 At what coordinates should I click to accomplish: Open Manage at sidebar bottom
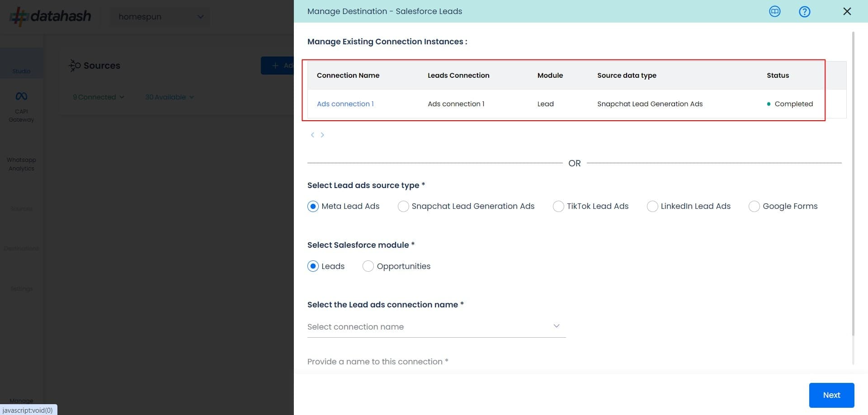(x=21, y=401)
